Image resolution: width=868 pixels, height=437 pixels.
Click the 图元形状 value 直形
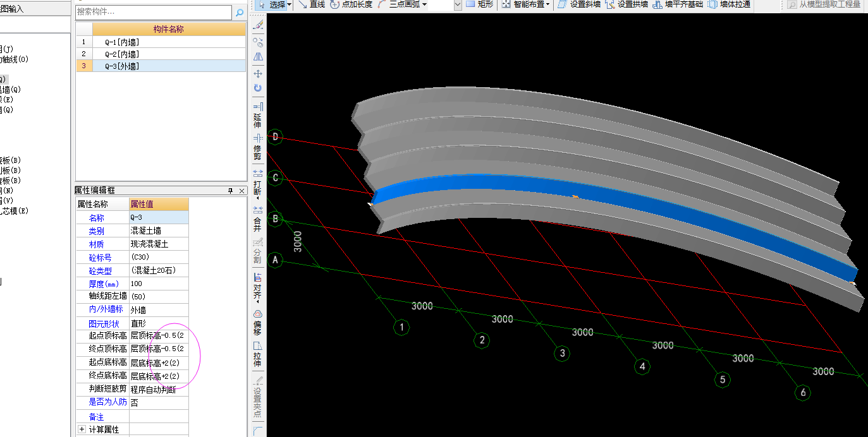[x=159, y=323]
